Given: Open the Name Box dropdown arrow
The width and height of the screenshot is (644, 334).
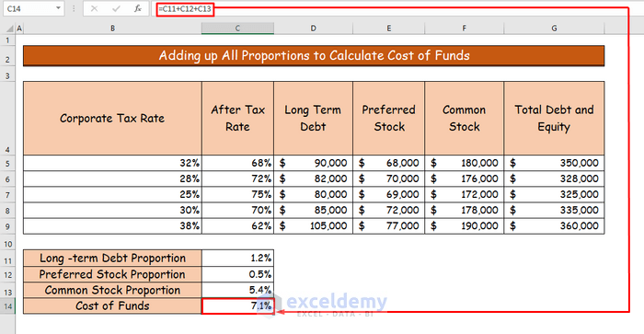Looking at the screenshot, I should click(58, 8).
